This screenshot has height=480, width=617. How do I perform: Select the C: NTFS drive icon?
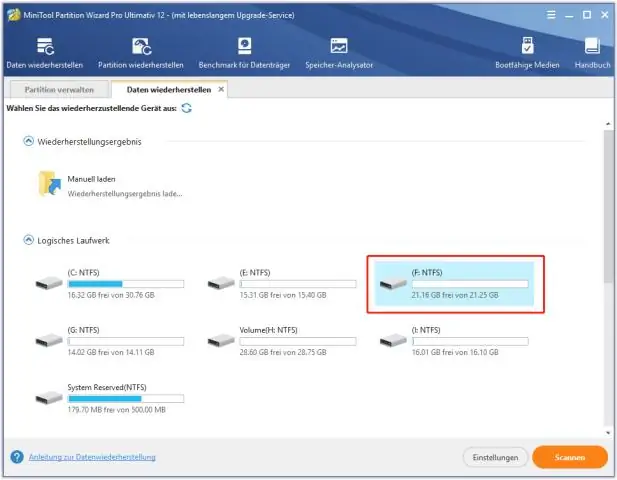pos(49,282)
